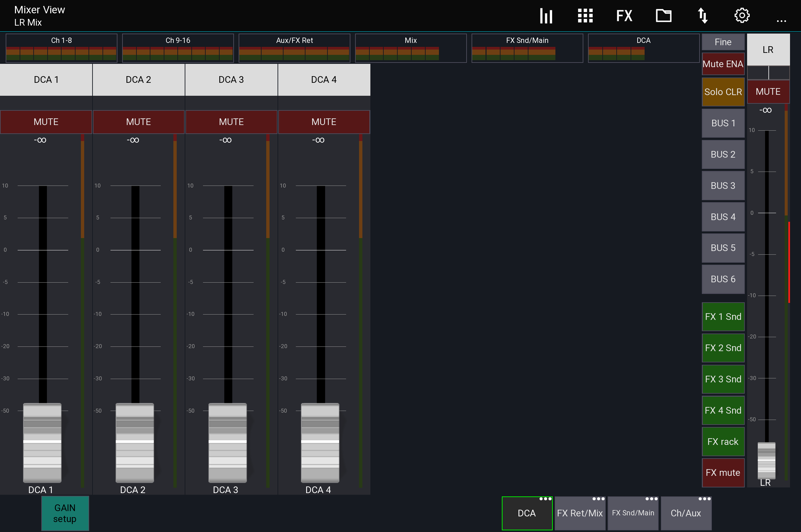Viewport: 801px width, 532px height.
Task: Select DCA 4 channel header
Action: coord(324,80)
